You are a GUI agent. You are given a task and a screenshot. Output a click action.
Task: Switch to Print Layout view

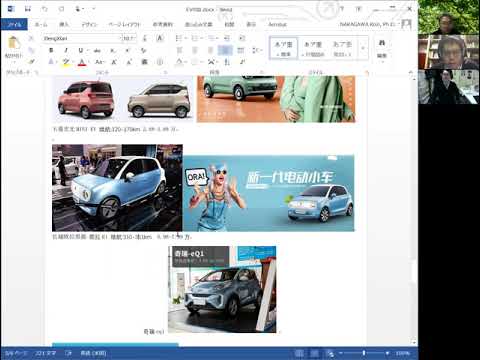[314, 353]
